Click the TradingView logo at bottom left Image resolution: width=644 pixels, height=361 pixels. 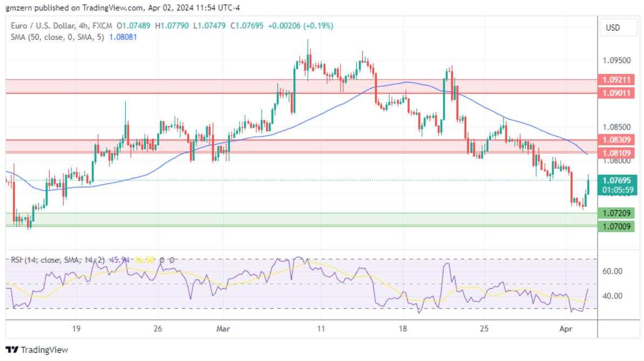pos(37,350)
